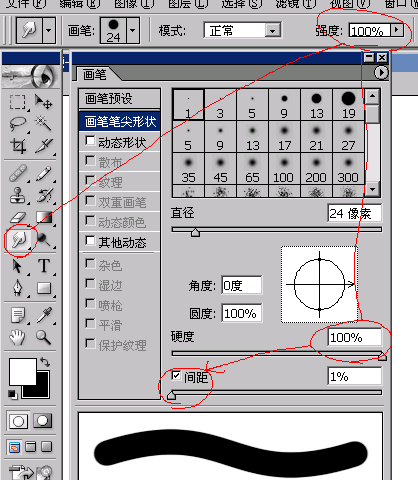
Task: Click the foreground white color swatch
Action: pos(22,371)
